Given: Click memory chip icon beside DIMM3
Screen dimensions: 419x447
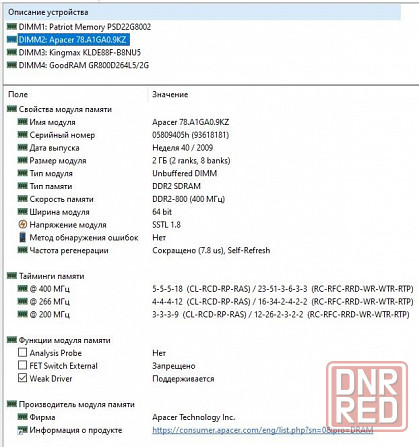Looking at the screenshot, I should click(12, 52).
